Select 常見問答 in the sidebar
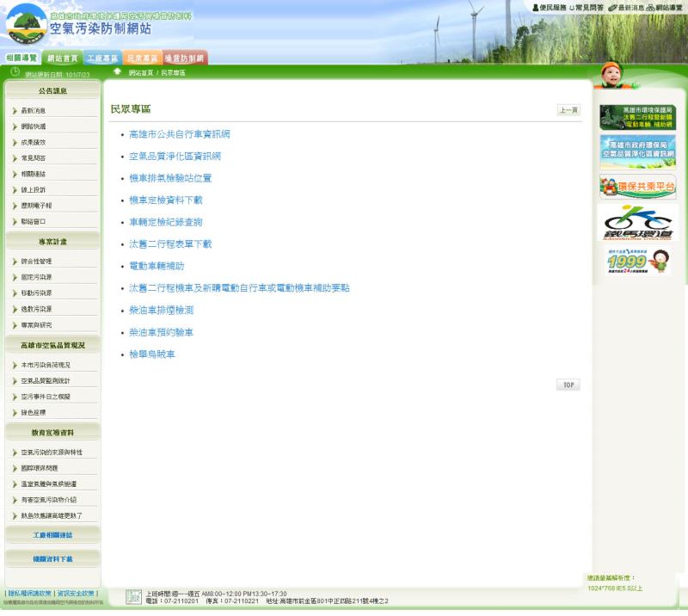The height and width of the screenshot is (616, 688). tap(34, 158)
